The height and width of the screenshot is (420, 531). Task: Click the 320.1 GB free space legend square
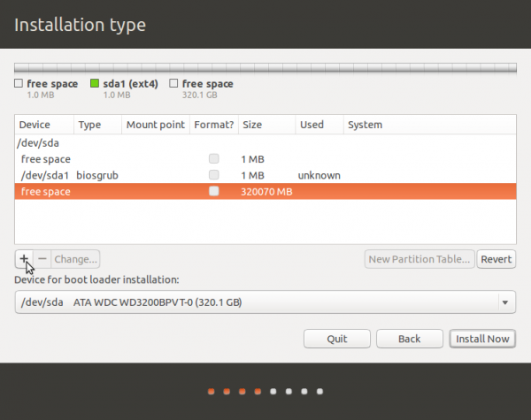[x=173, y=84]
